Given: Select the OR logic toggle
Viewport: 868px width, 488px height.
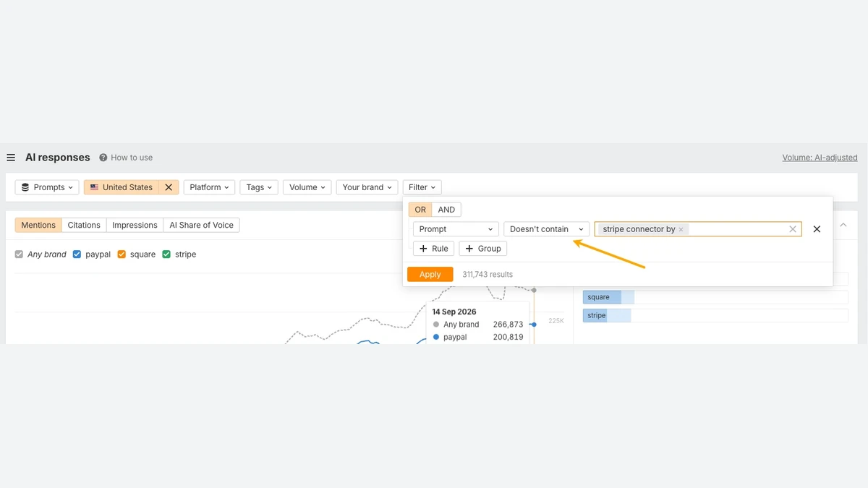Looking at the screenshot, I should tap(420, 210).
